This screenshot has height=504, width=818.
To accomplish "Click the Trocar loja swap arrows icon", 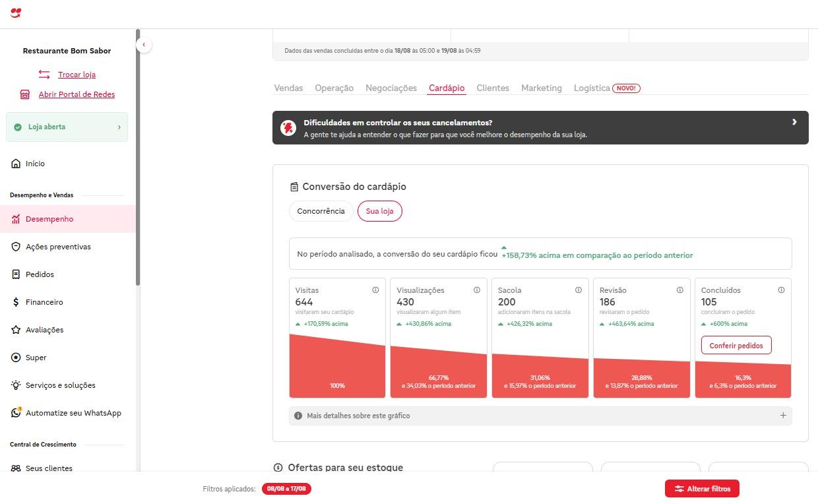I will (x=44, y=75).
